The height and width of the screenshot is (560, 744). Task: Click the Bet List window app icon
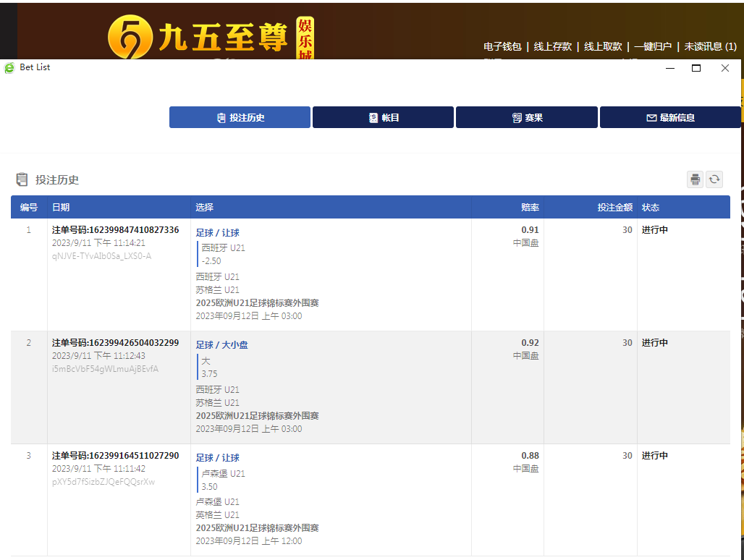9,68
